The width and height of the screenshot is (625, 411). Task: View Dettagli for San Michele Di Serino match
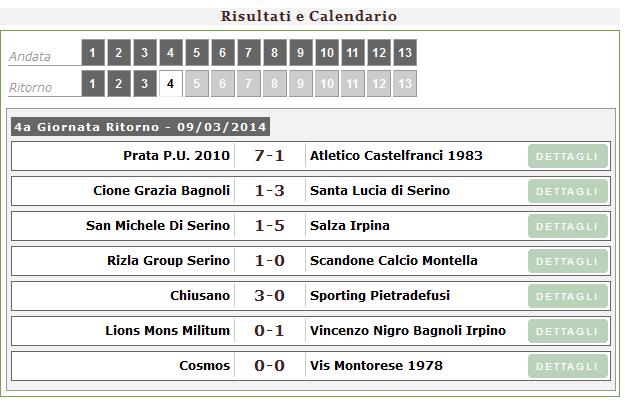point(567,226)
